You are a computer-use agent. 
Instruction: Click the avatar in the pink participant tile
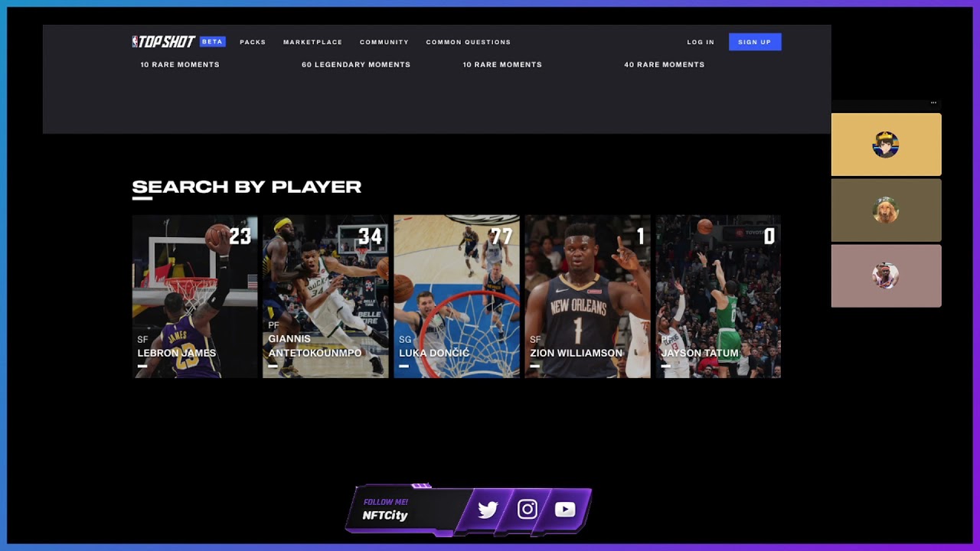(886, 276)
